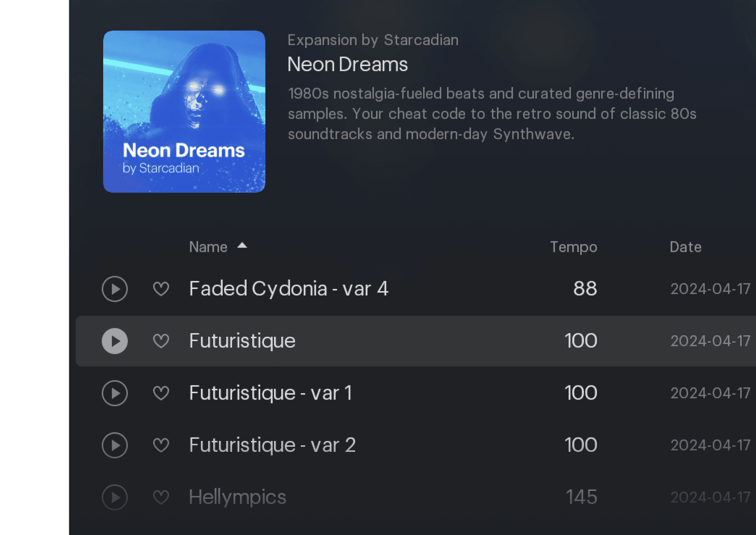
Task: Toggle the heart on Futuristique row
Action: click(161, 341)
